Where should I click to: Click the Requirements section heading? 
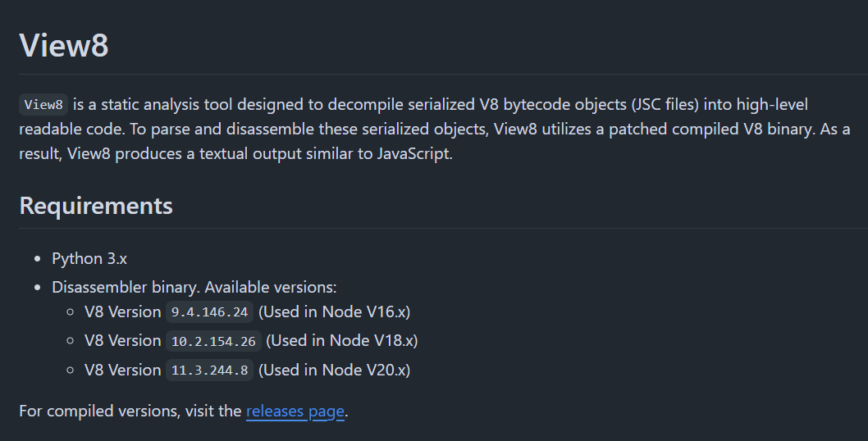click(x=96, y=205)
